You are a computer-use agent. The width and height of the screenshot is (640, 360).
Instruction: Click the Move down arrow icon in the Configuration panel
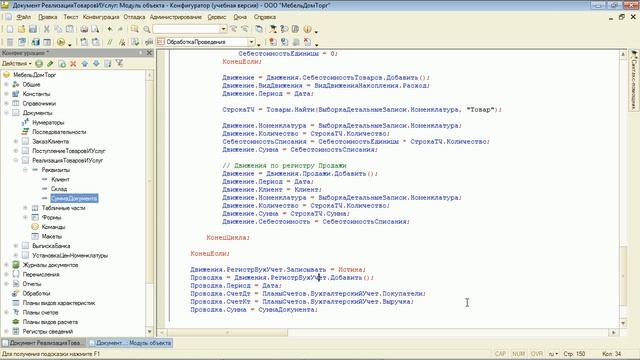96,64
